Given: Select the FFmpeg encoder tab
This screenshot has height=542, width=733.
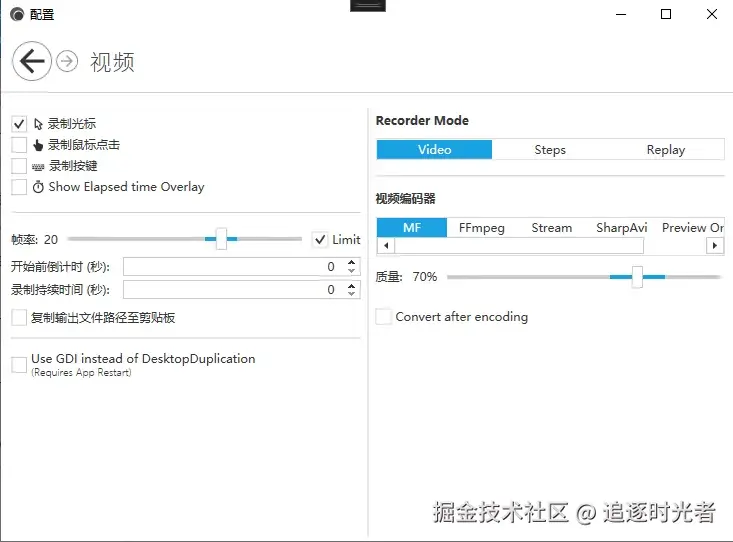Looking at the screenshot, I should 481,228.
